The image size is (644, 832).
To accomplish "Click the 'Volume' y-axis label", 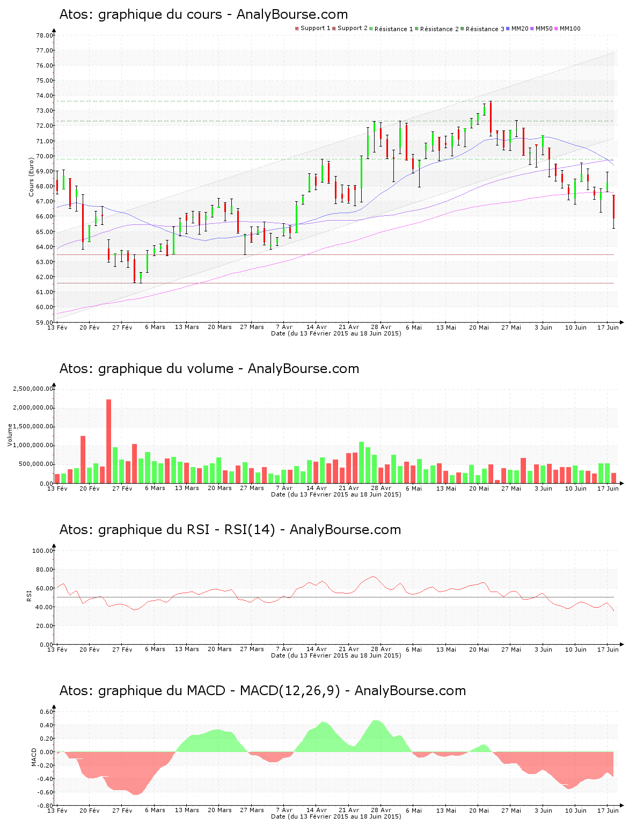I will (10, 435).
